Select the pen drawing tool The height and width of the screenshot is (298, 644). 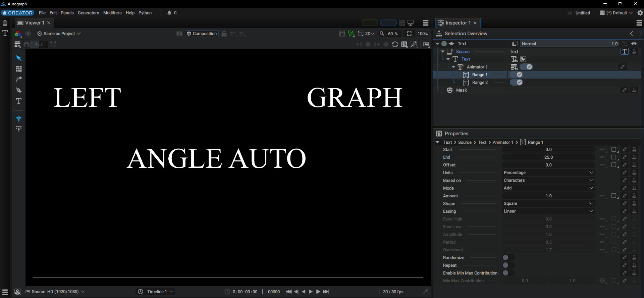tap(19, 90)
